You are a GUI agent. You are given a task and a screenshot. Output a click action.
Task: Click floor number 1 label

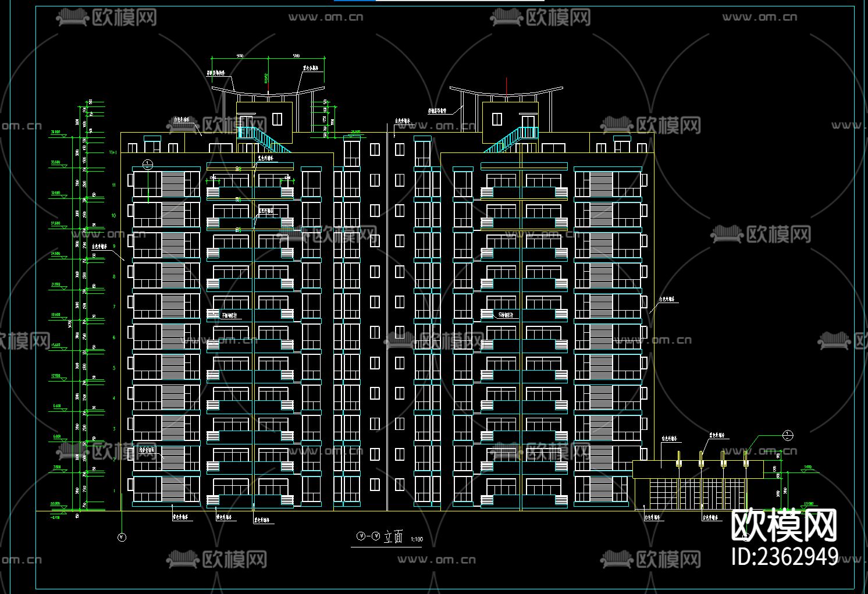114,490
